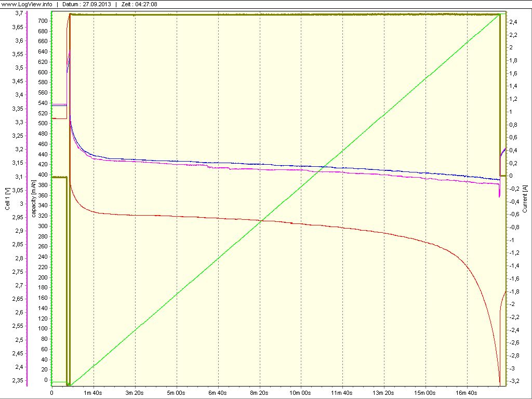Select the 11m 40s time axis label

[342, 393]
